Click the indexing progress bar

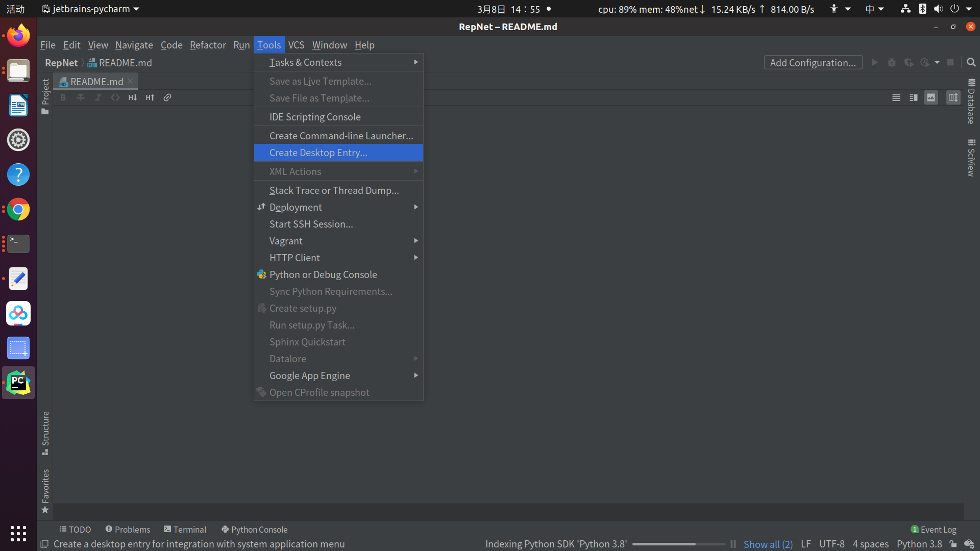pyautogui.click(x=678, y=544)
